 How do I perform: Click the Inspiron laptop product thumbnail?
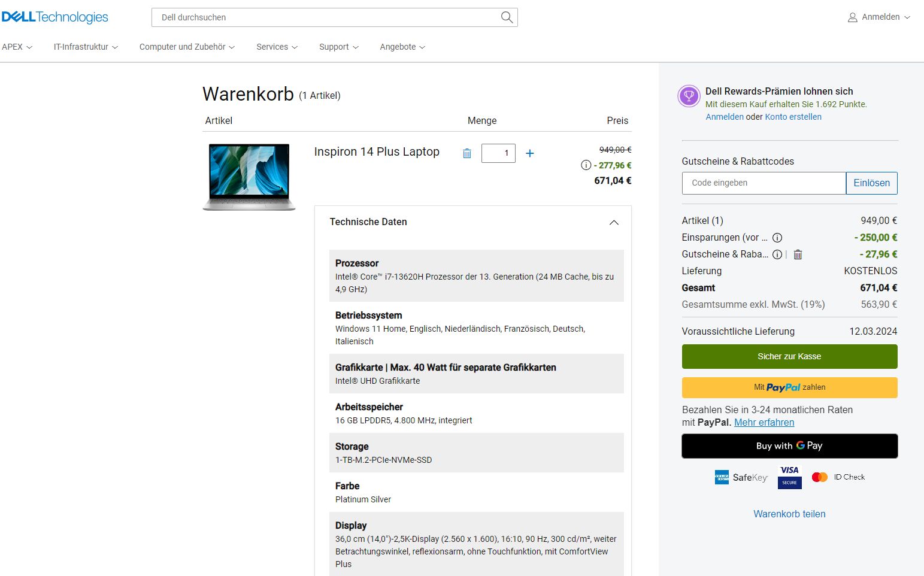(249, 177)
